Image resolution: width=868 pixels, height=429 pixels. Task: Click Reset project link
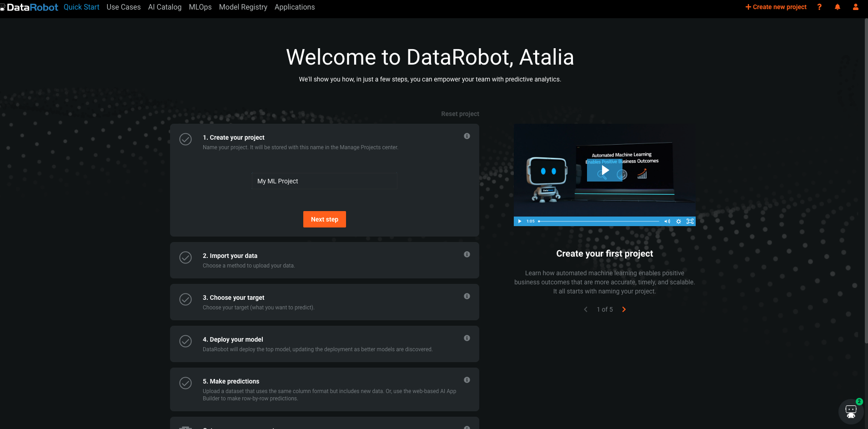point(460,114)
